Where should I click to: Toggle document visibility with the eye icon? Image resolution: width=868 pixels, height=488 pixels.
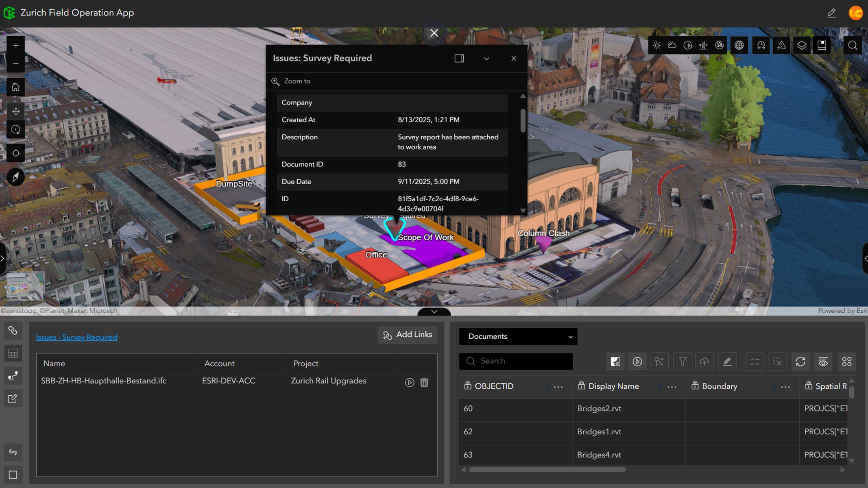pyautogui.click(x=823, y=361)
